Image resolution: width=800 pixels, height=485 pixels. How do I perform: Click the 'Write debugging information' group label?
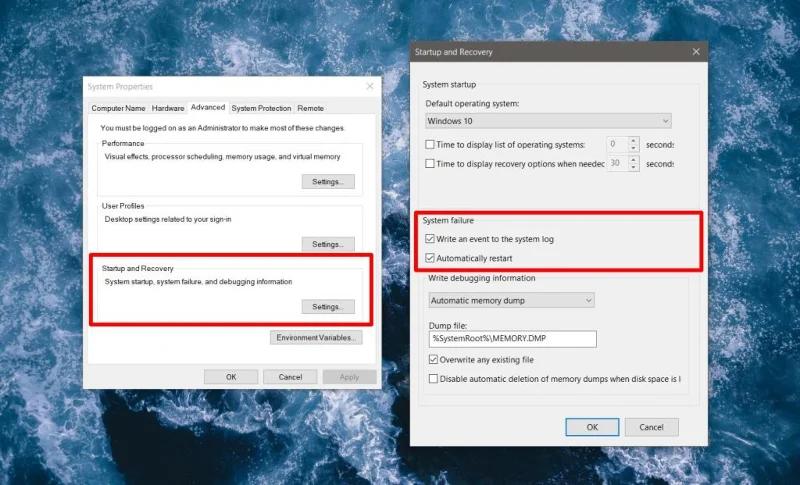click(482, 278)
